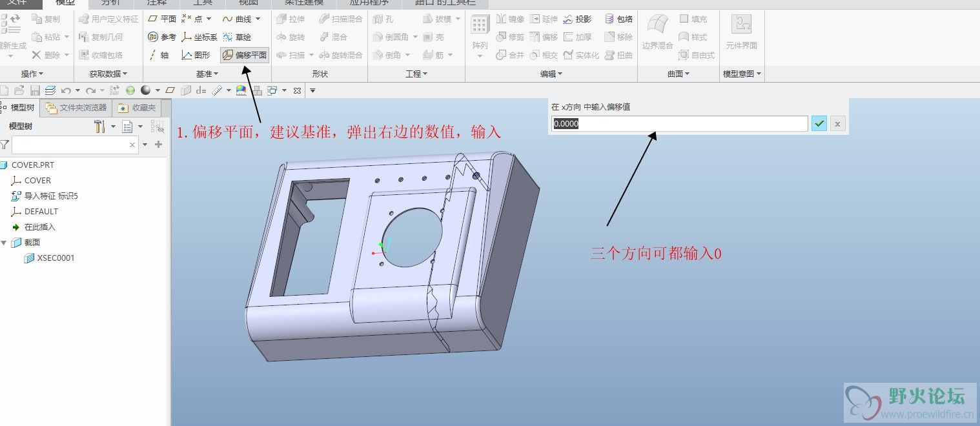Cancel offset prompt with X button
The image size is (980, 426).
pos(837,123)
